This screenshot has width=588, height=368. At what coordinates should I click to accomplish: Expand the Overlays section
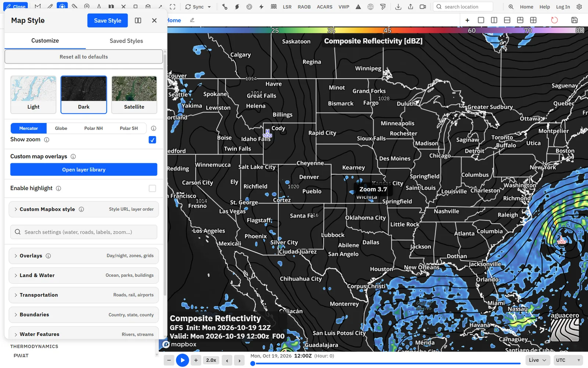84,256
